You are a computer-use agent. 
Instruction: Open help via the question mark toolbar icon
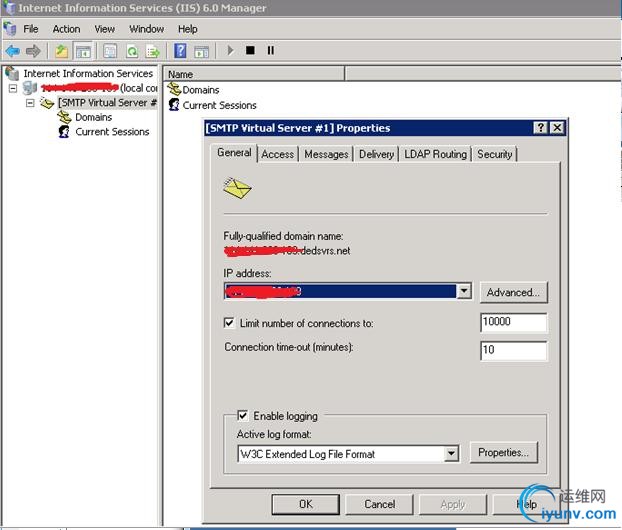pos(180,51)
